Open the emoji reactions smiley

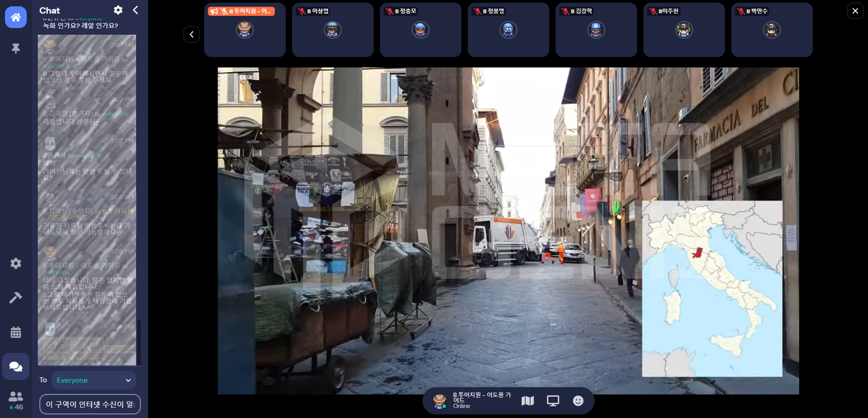[578, 401]
